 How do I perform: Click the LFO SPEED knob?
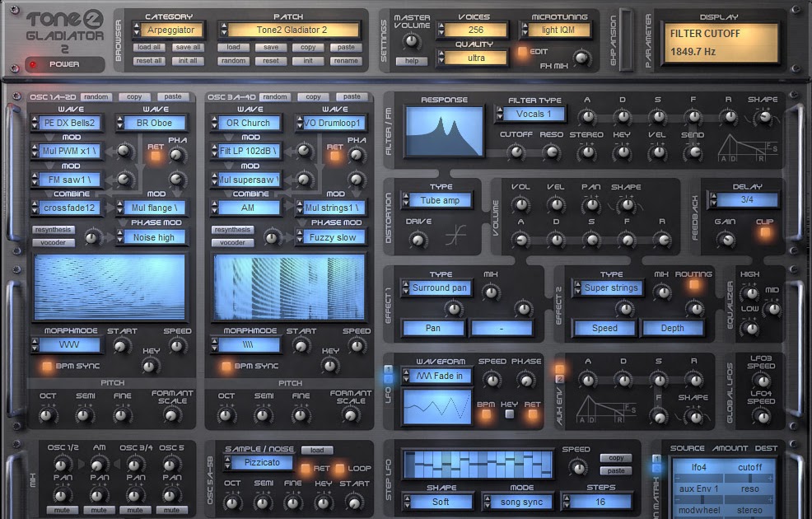(x=492, y=380)
